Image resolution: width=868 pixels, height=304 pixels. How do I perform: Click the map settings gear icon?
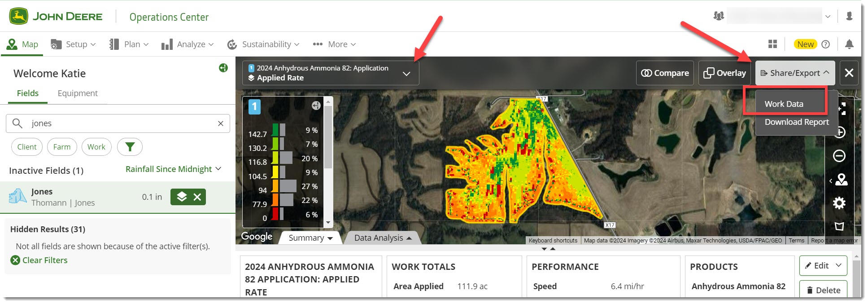(x=839, y=203)
